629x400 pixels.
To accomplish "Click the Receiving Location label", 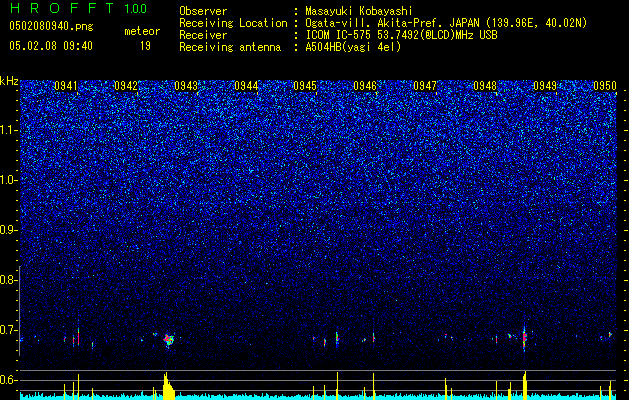I will pos(233,23).
